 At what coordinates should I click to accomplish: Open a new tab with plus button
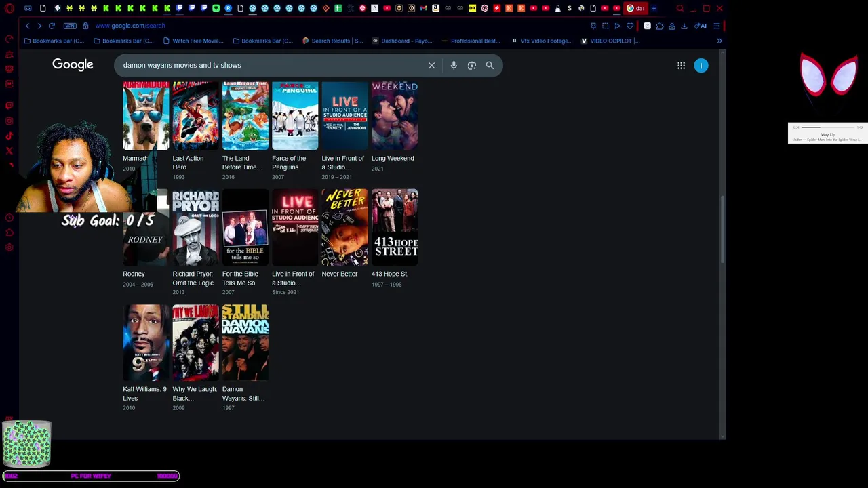coord(654,8)
